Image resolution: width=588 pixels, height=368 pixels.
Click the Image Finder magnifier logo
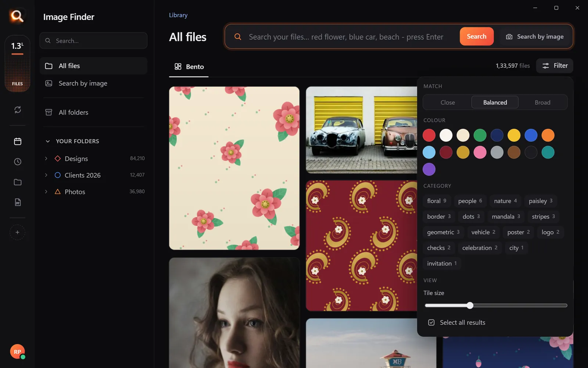pyautogui.click(x=17, y=16)
